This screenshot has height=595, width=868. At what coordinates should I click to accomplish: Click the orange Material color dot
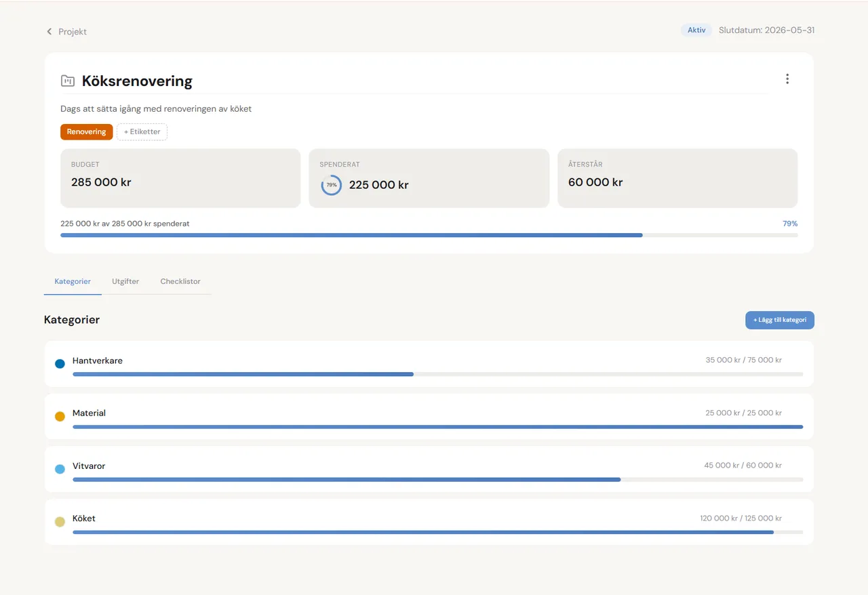[60, 417]
